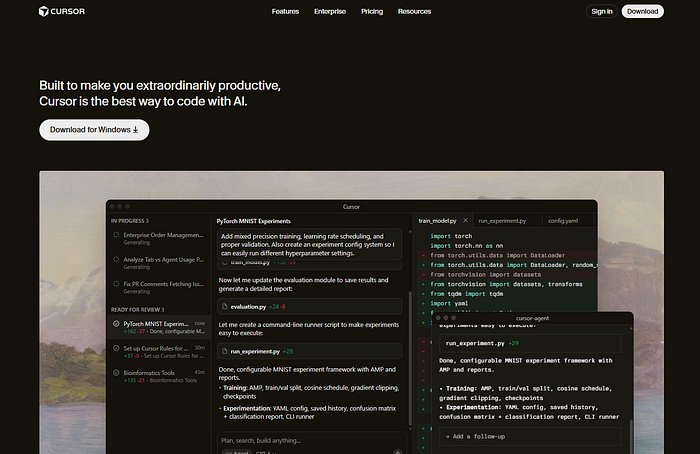Expand the Resources menu
This screenshot has width=700, height=454.
(414, 12)
